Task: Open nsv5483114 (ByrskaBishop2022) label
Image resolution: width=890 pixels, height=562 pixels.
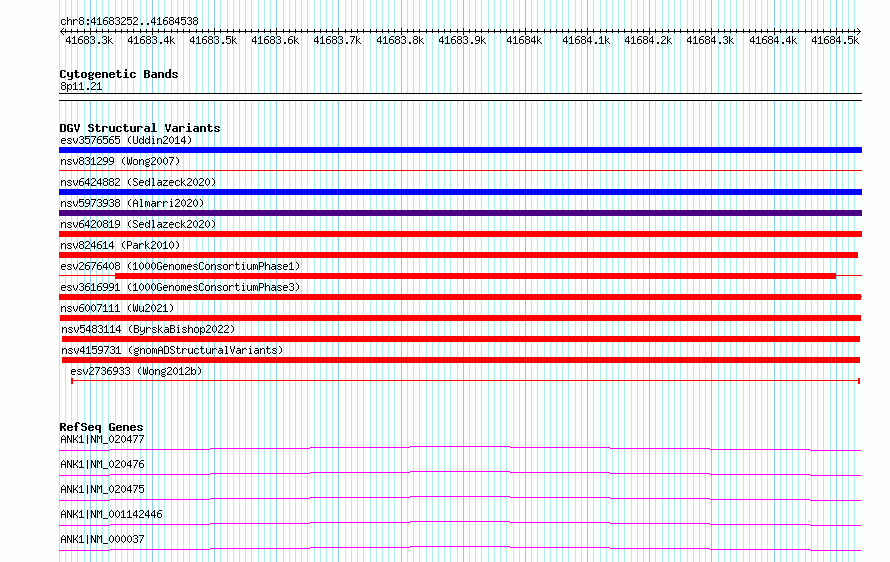Action: click(x=148, y=329)
